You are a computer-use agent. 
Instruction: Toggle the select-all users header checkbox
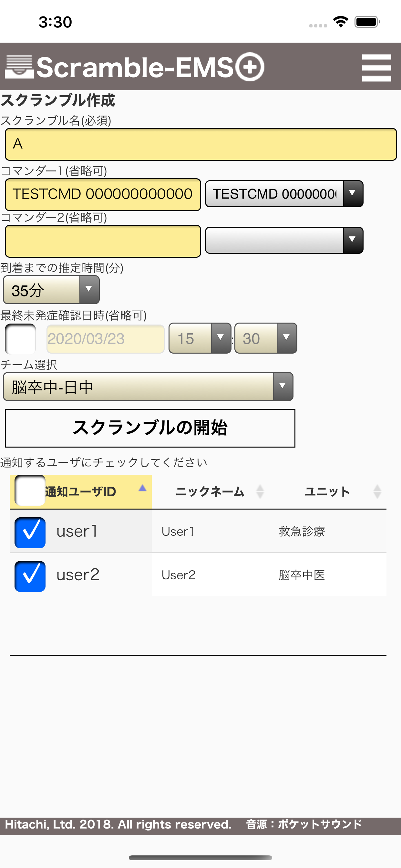tap(30, 490)
